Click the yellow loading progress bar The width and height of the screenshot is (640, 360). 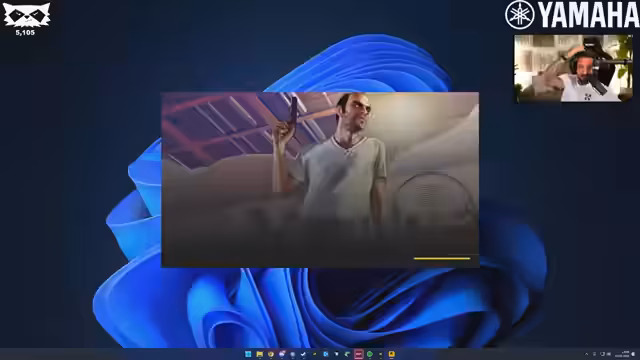[442, 258]
